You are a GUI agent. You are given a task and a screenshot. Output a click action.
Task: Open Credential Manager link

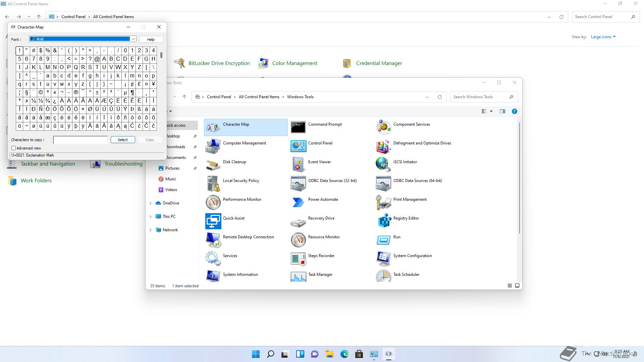pos(379,63)
